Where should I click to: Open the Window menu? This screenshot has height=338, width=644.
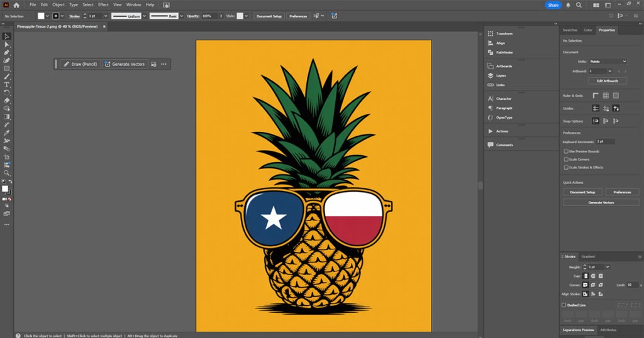pos(133,5)
